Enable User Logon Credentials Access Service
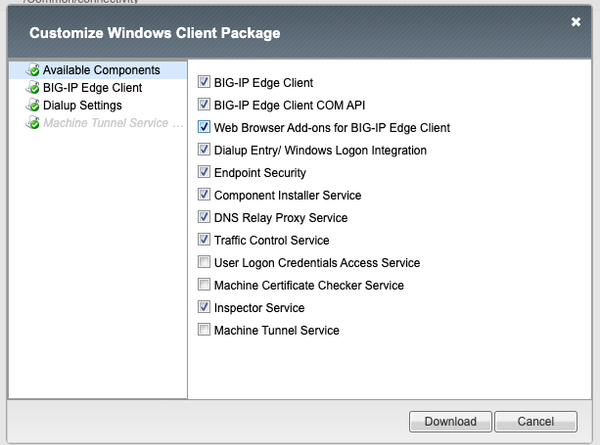This screenshot has width=600, height=445. click(x=204, y=263)
